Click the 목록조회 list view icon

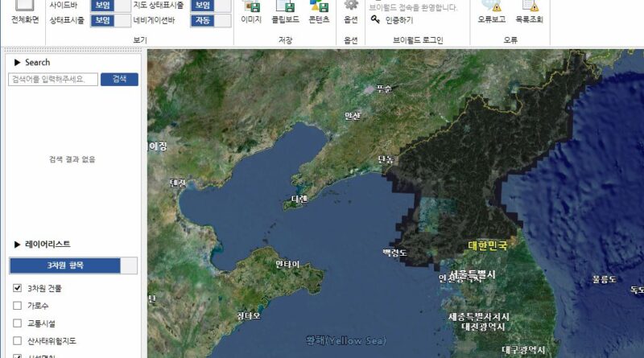tap(530, 6)
